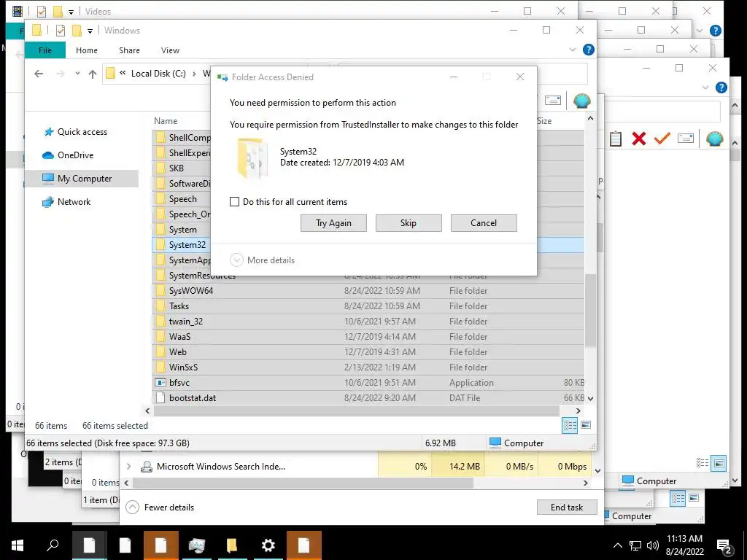This screenshot has width=747, height=560.
Task: Select the Web folder
Action: tap(368, 351)
